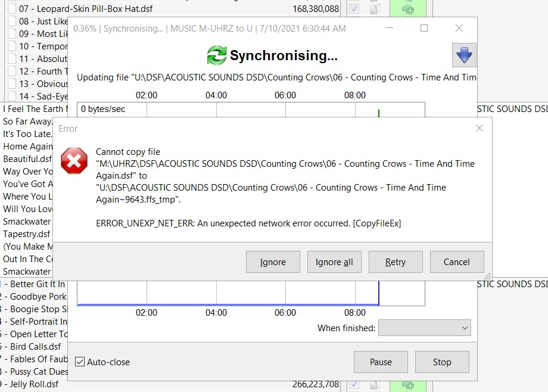548x392 pixels.
Task: Click the Error dialog title text
Action: 68,129
